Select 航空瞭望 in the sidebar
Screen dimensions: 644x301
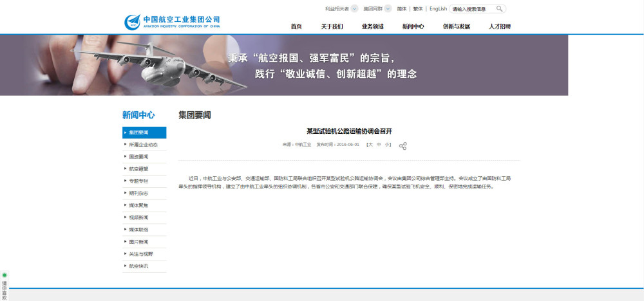tap(144, 169)
